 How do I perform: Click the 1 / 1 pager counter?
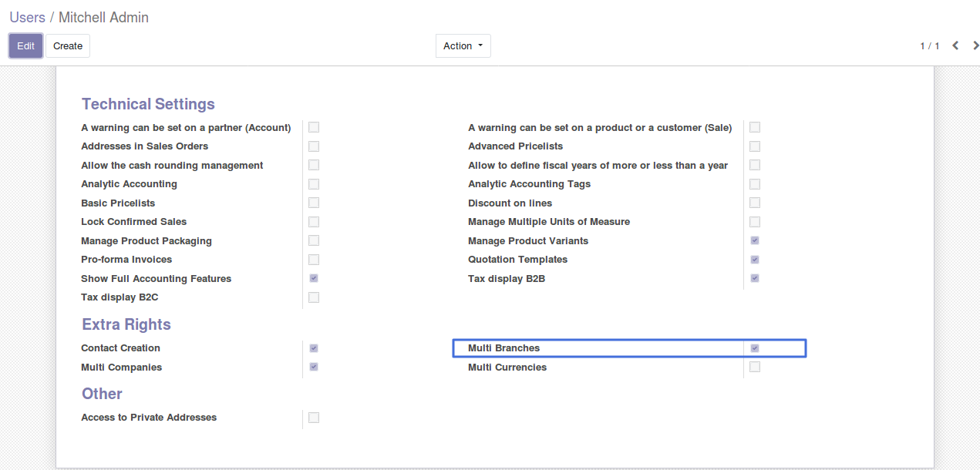coord(929,46)
